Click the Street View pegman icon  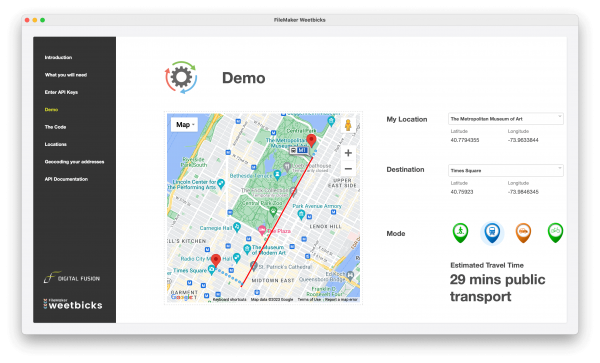348,125
